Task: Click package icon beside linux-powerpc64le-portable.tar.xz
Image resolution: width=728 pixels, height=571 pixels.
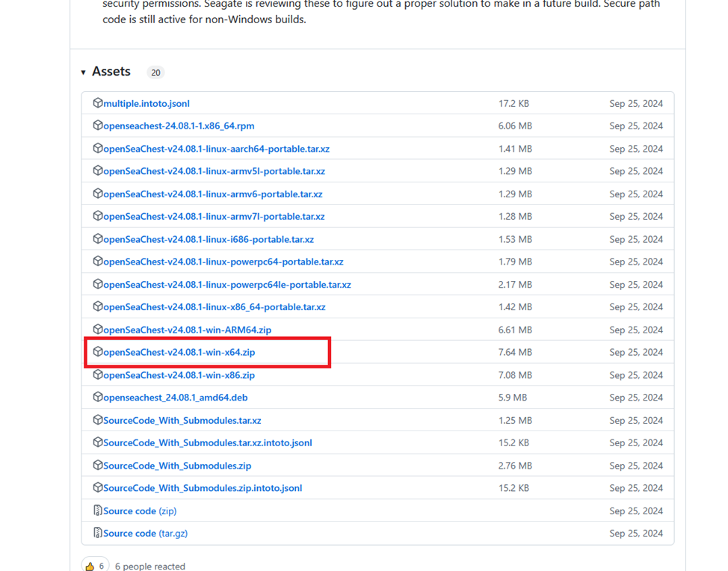Action: pyautogui.click(x=97, y=283)
